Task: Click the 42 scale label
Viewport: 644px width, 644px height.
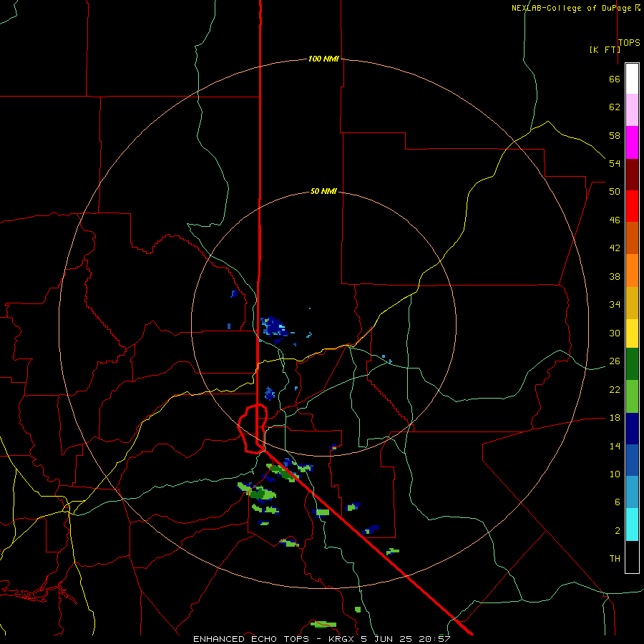Action: point(615,248)
